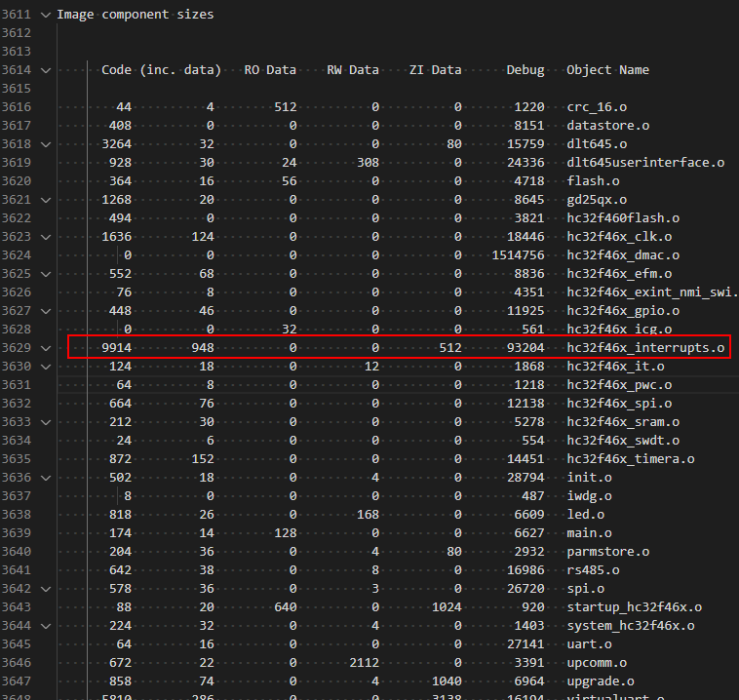Toggle the fold arrow beside line 3625
The image size is (739, 700).
(x=46, y=274)
